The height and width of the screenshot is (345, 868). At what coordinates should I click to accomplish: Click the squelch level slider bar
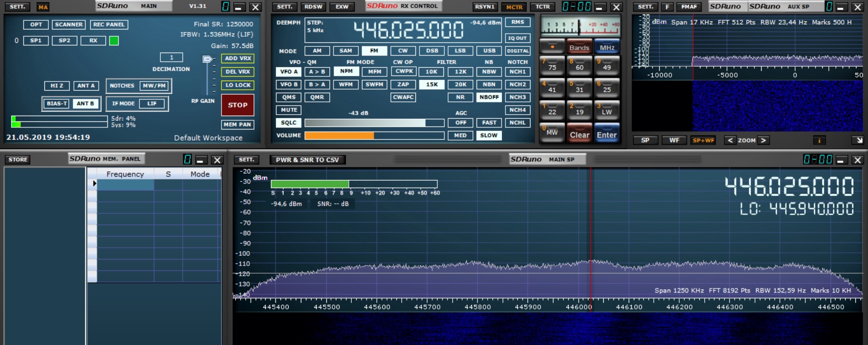click(374, 123)
